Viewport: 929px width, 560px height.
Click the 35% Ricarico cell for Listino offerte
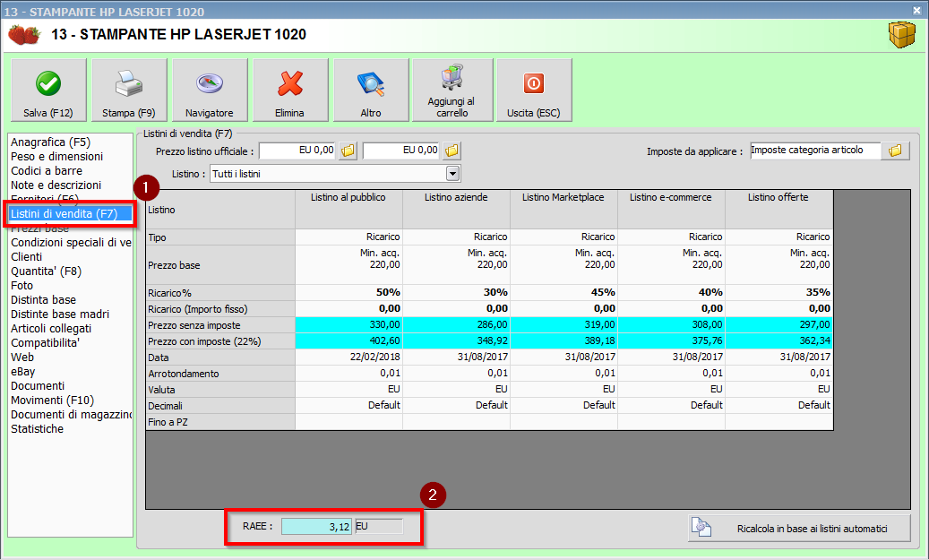778,292
